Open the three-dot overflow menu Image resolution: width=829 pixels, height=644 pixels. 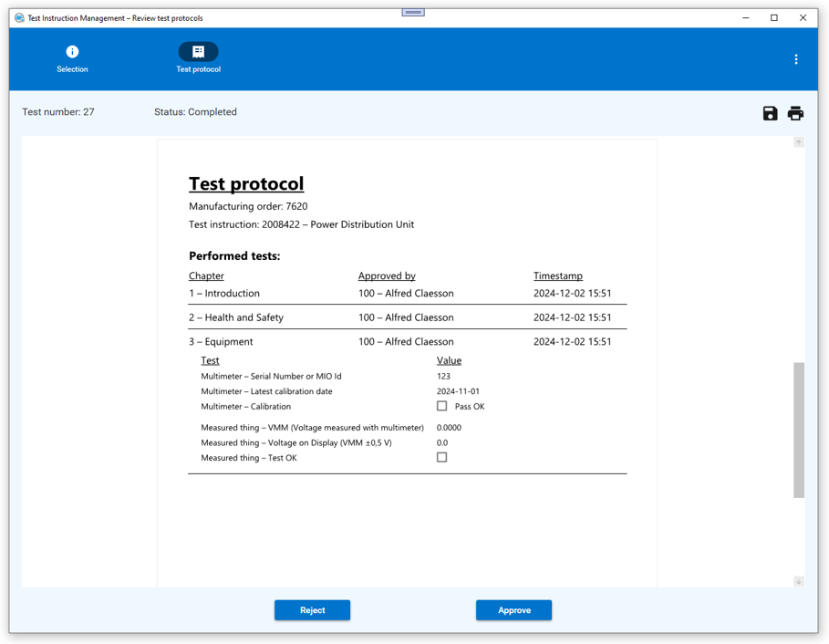click(795, 59)
